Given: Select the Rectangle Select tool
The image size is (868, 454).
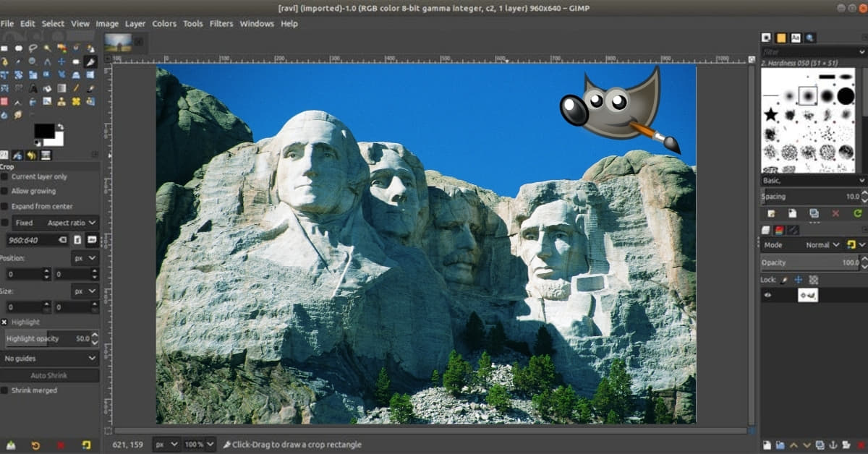Looking at the screenshot, I should 4,48.
